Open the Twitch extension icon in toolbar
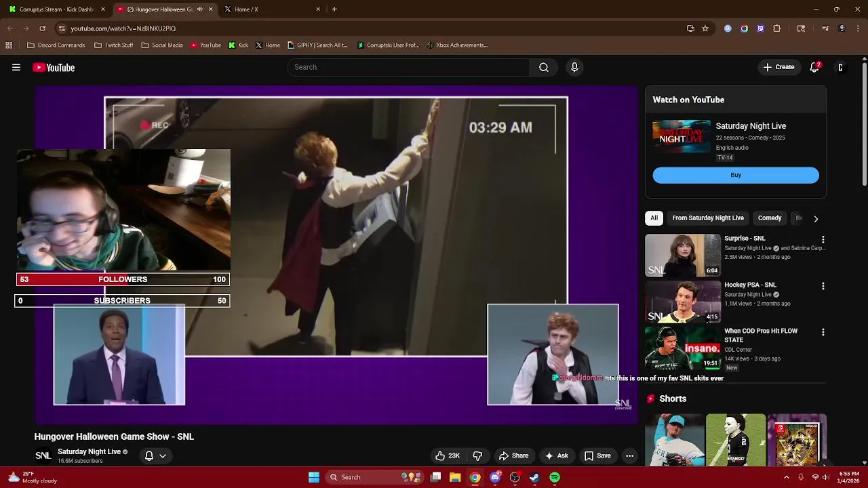 click(760, 28)
